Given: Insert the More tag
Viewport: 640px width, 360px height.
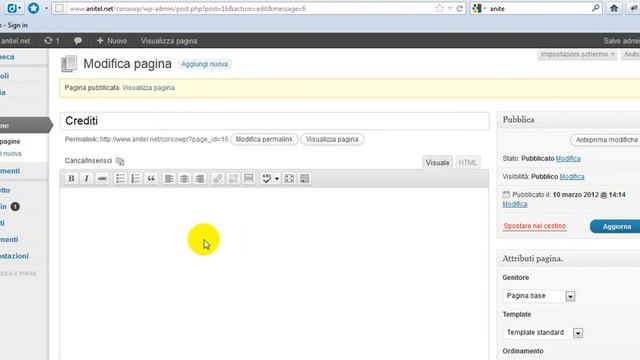Looking at the screenshot, I should pos(249,178).
